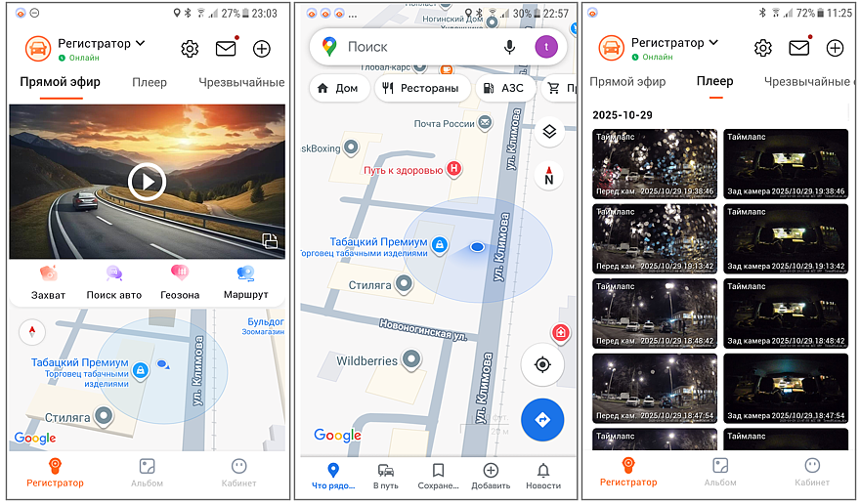860x504 pixels.
Task: Center map with my location button
Action: (543, 365)
